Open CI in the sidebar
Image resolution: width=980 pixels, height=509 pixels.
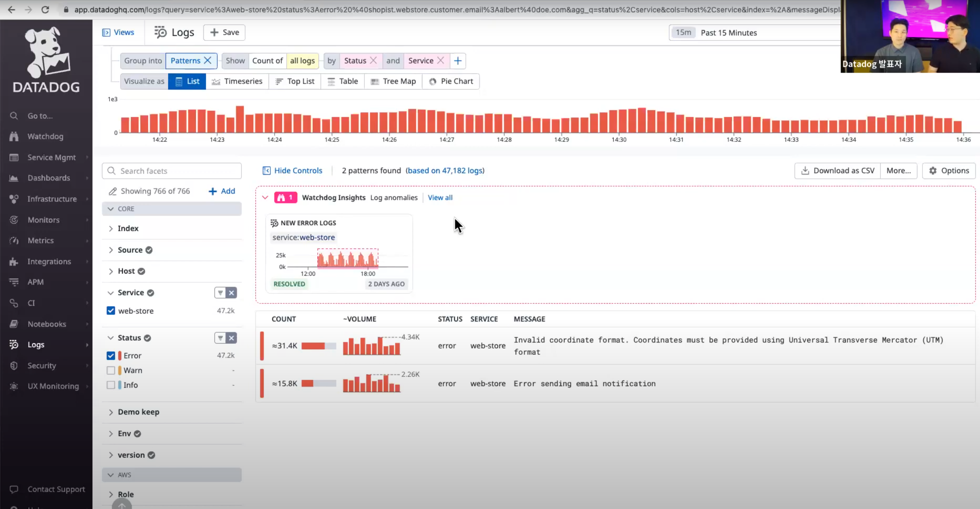click(x=31, y=303)
